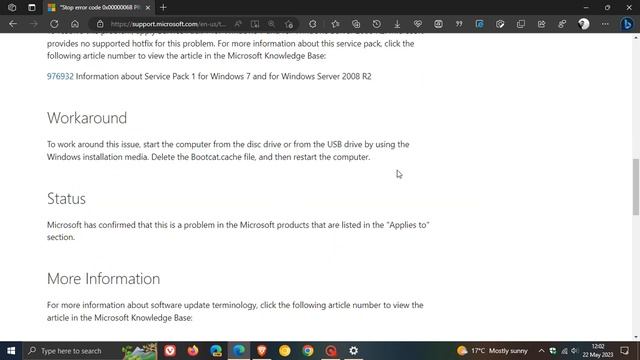
Task: Open Browser essentials heart icon
Action: 418,24
